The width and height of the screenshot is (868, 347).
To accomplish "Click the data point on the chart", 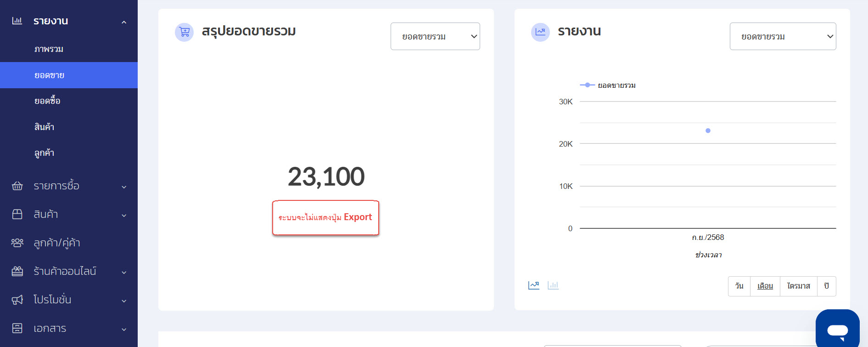I will [x=708, y=131].
